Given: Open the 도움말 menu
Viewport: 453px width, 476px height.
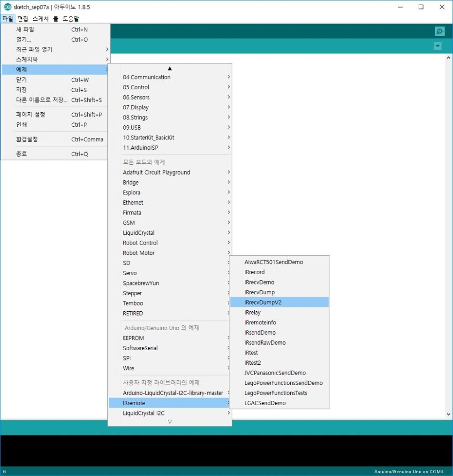Looking at the screenshot, I should 71,19.
